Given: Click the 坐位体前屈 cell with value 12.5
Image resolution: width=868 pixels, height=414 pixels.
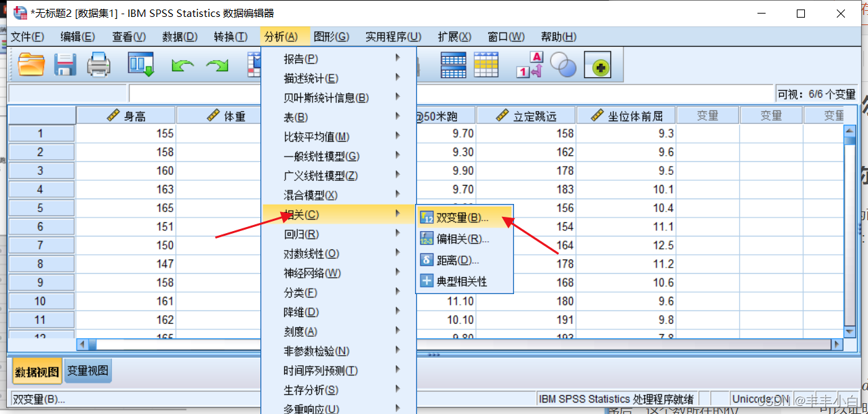Looking at the screenshot, I should click(626, 245).
